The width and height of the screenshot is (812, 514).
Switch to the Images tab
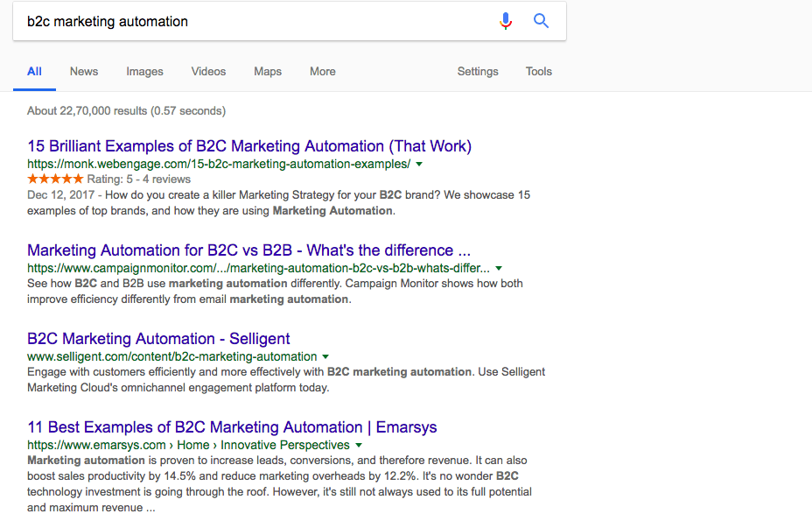[x=144, y=72]
